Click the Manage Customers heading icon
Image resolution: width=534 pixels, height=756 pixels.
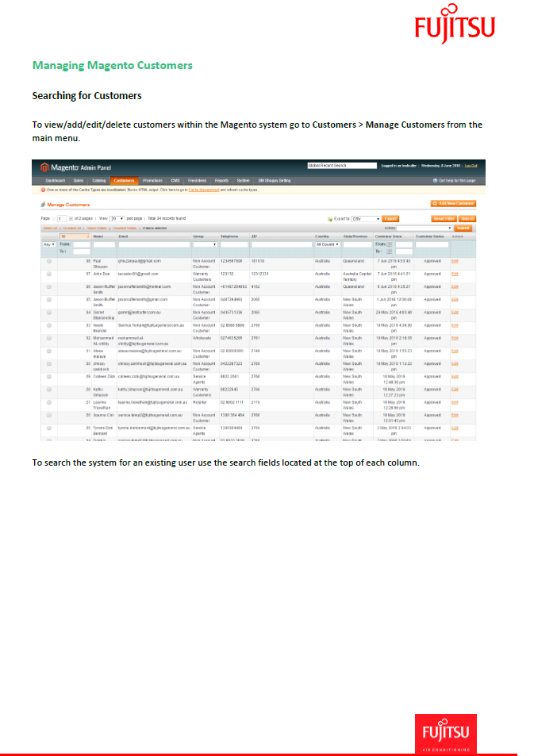(x=44, y=205)
